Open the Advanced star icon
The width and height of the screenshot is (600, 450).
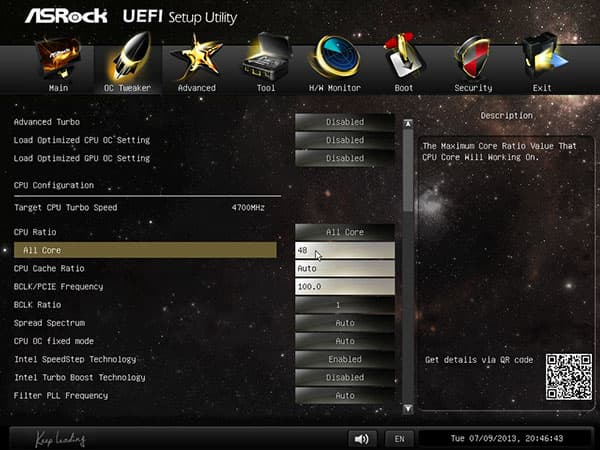(197, 58)
